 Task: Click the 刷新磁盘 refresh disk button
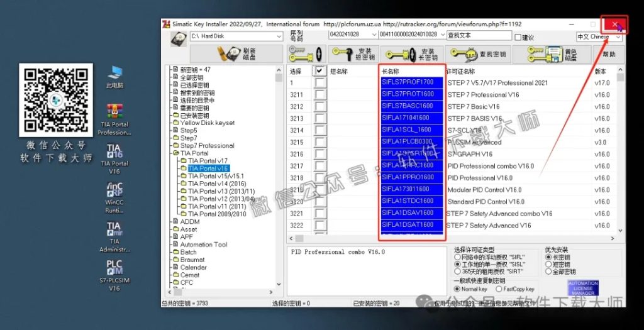pos(236,54)
